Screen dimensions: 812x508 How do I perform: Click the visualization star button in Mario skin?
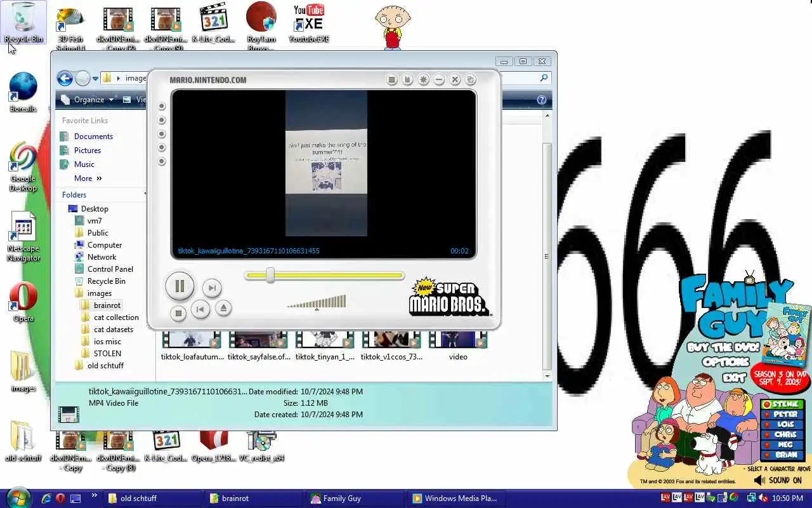pos(424,79)
